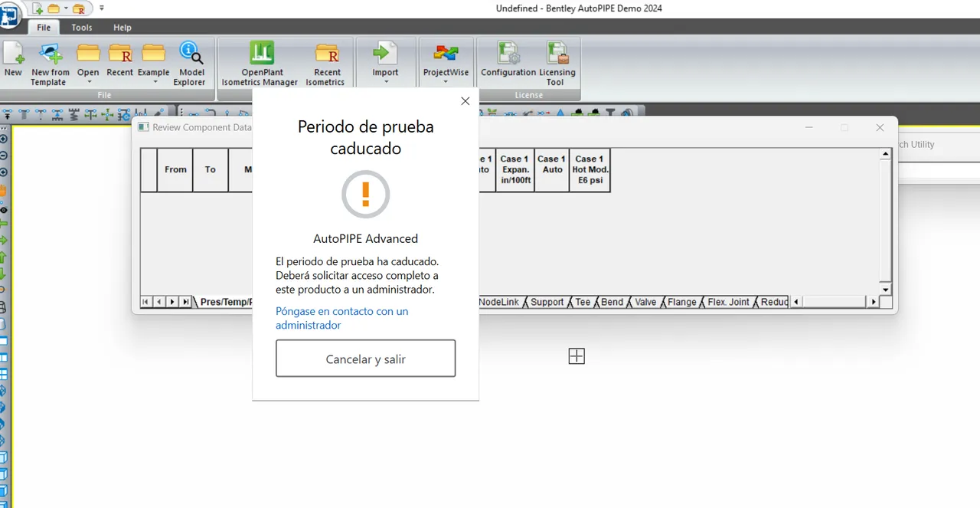Click the Recent files icon
Screen dimensions: 980x508
pos(120,54)
